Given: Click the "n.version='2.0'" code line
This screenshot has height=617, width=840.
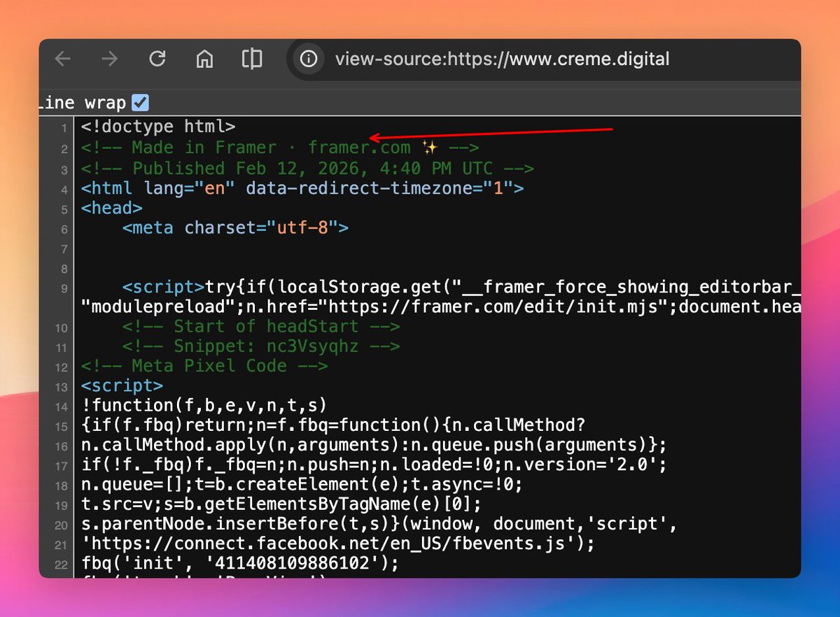Looking at the screenshot, I should tap(374, 464).
